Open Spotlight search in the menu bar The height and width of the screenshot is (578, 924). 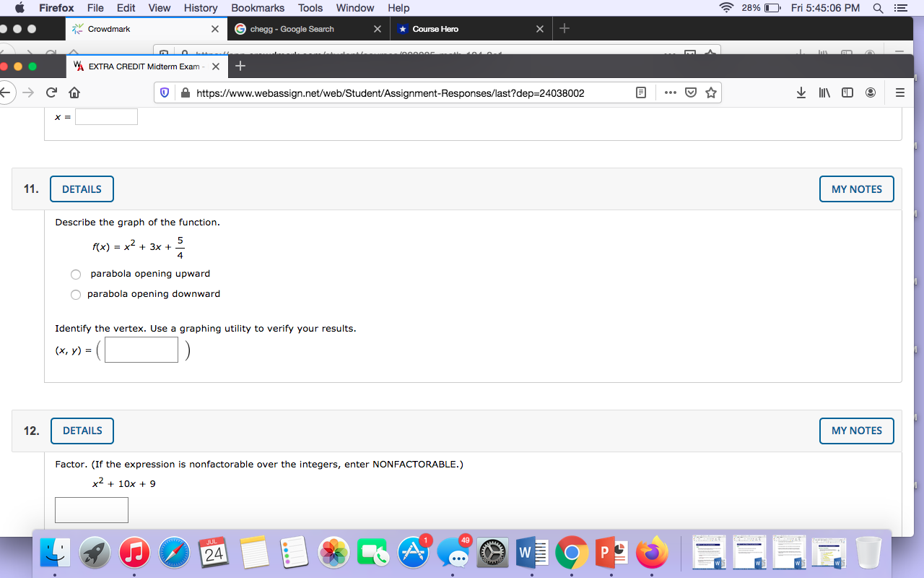(878, 8)
